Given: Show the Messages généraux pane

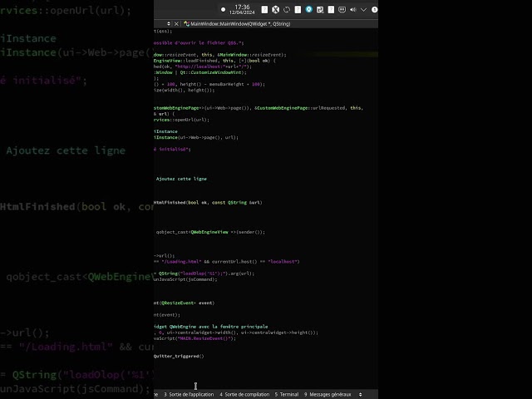Looking at the screenshot, I should coord(328,394).
